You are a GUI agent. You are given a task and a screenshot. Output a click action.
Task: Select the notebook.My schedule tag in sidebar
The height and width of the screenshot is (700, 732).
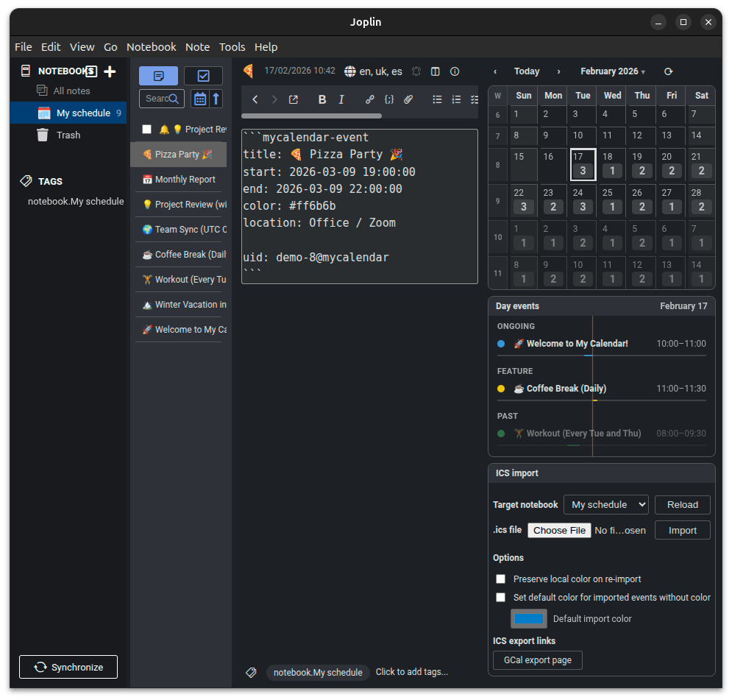(x=76, y=201)
